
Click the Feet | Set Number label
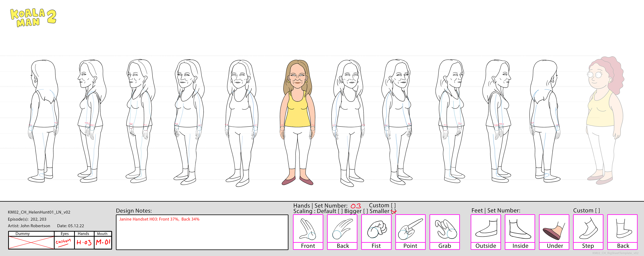pyautogui.click(x=496, y=211)
